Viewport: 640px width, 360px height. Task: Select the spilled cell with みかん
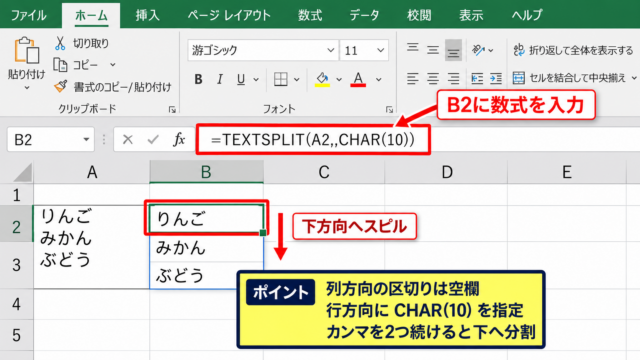(207, 248)
